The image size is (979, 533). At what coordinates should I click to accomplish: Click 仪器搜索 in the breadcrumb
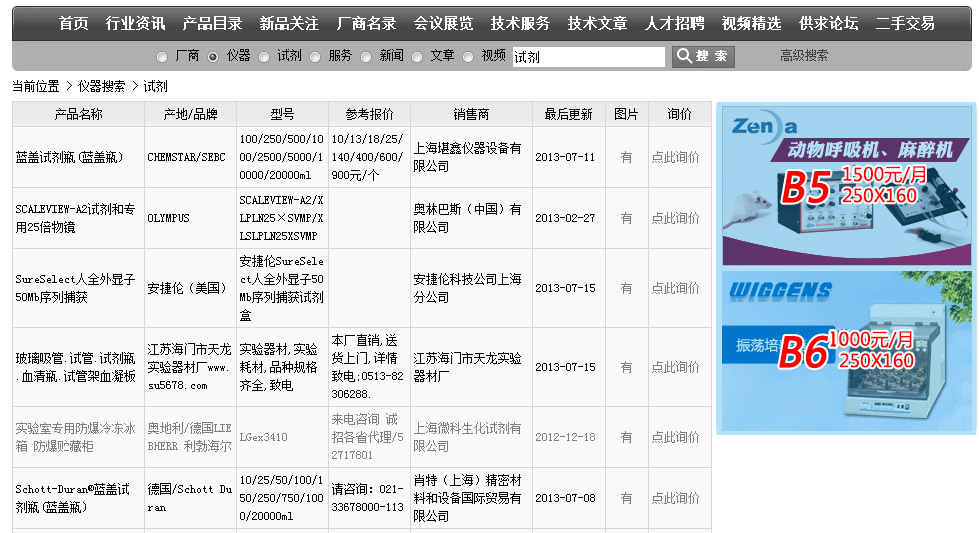102,87
